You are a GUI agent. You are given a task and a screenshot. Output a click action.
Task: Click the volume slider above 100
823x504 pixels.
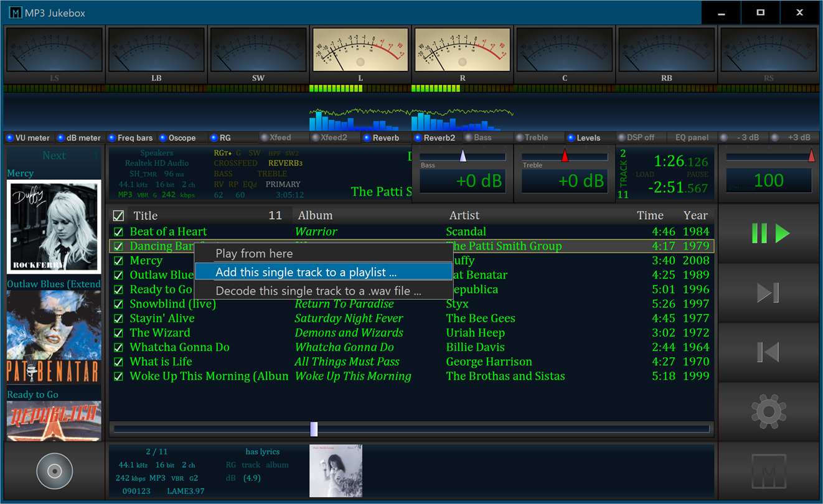coord(770,157)
